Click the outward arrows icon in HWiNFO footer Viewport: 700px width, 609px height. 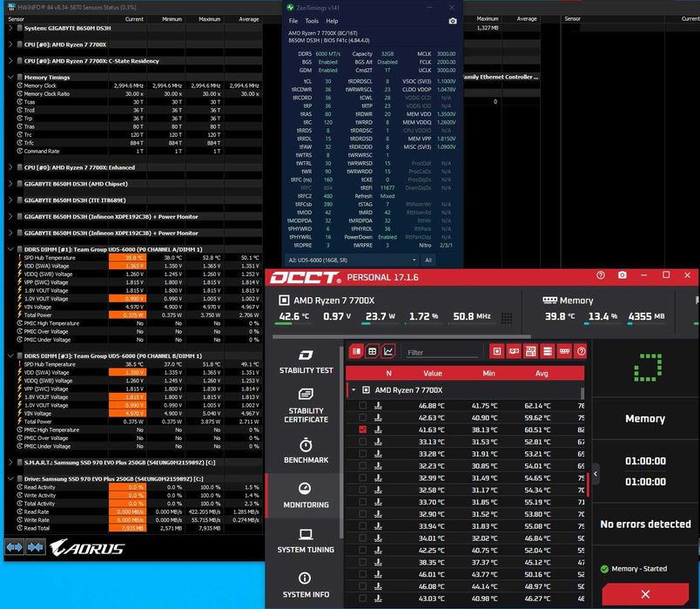tap(14, 547)
